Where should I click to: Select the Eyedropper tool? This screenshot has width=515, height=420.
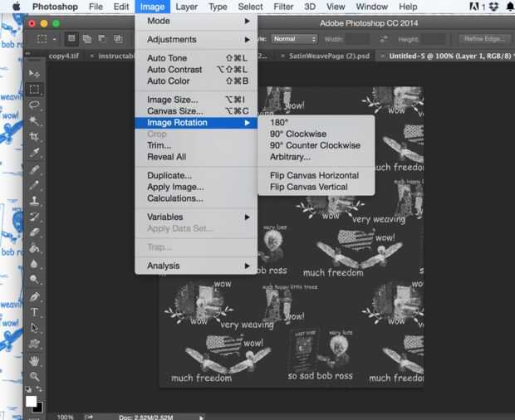pos(34,153)
